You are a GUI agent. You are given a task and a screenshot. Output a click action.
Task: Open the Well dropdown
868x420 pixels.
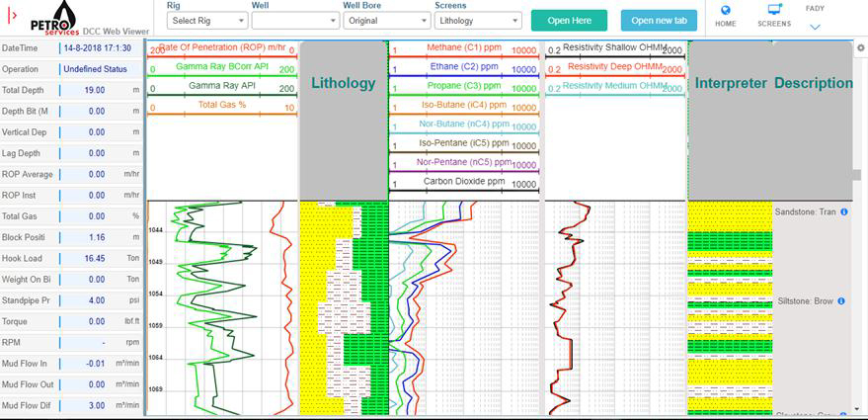click(291, 21)
